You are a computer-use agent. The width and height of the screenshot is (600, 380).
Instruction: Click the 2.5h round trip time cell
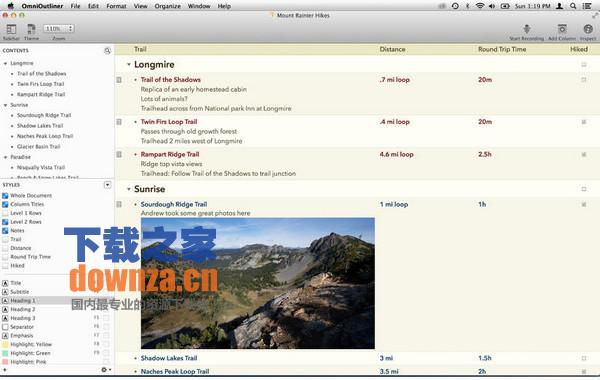[484, 155]
